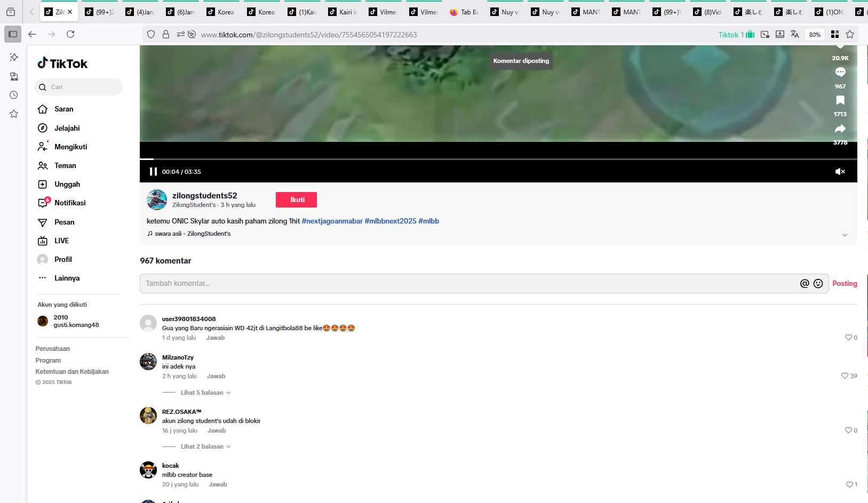The image size is (868, 503).
Task: Click Posting to submit comment
Action: [845, 284]
